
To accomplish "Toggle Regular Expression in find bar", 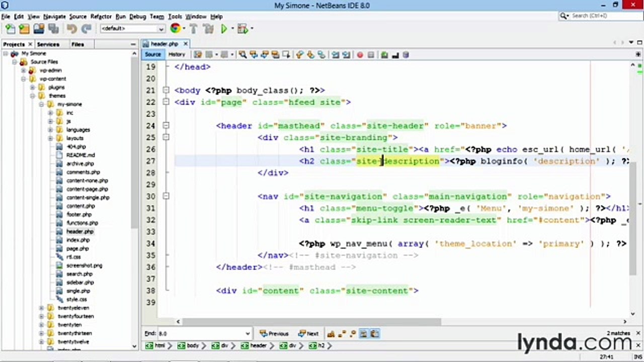I will pyautogui.click(x=353, y=333).
